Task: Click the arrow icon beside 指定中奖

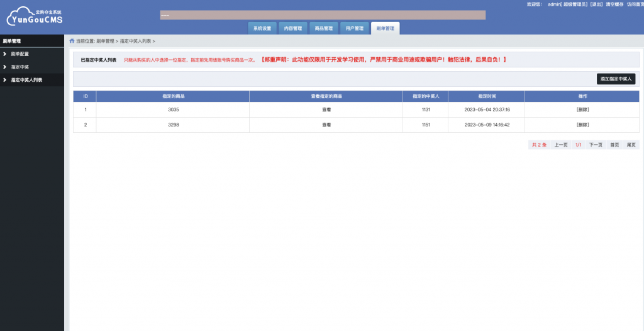Action: pyautogui.click(x=5, y=67)
